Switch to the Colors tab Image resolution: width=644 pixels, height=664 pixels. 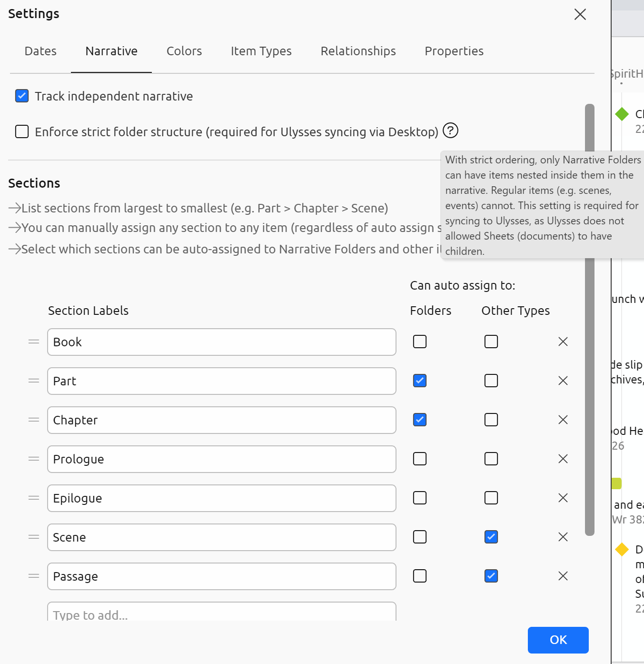click(184, 51)
